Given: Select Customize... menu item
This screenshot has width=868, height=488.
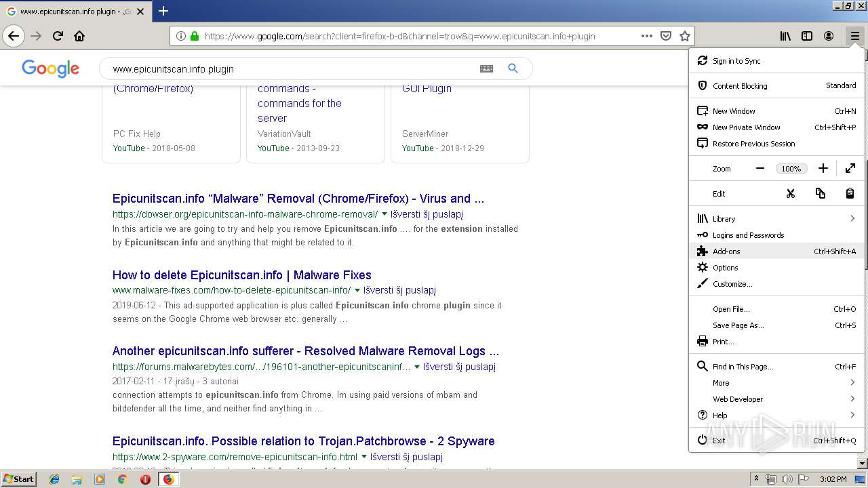Looking at the screenshot, I should [x=776, y=284].
